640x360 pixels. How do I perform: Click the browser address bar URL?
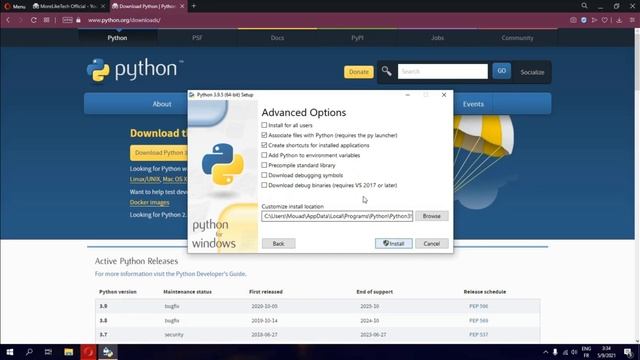[x=124, y=20]
